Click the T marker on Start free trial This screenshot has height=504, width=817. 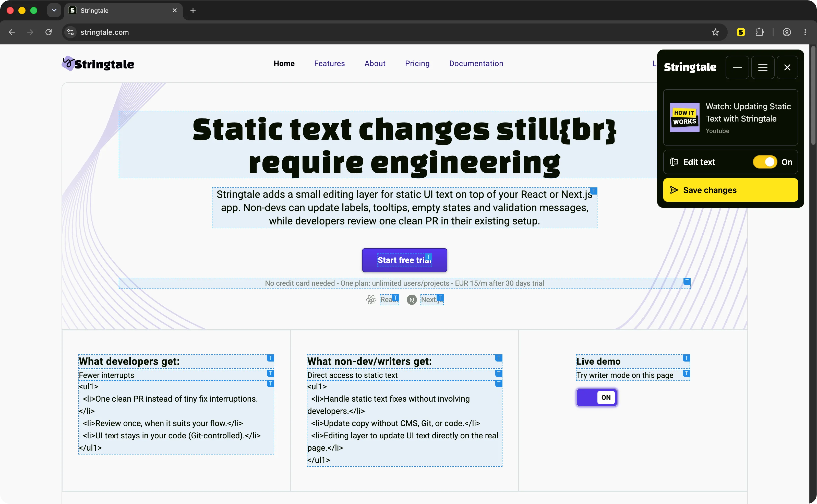(x=428, y=257)
